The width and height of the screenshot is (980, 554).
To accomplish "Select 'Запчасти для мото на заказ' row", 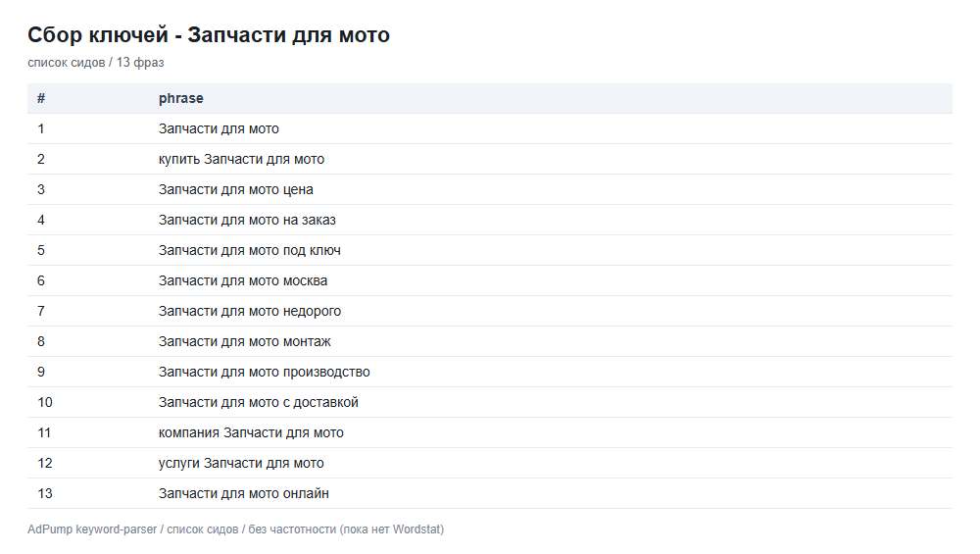I will [x=489, y=220].
